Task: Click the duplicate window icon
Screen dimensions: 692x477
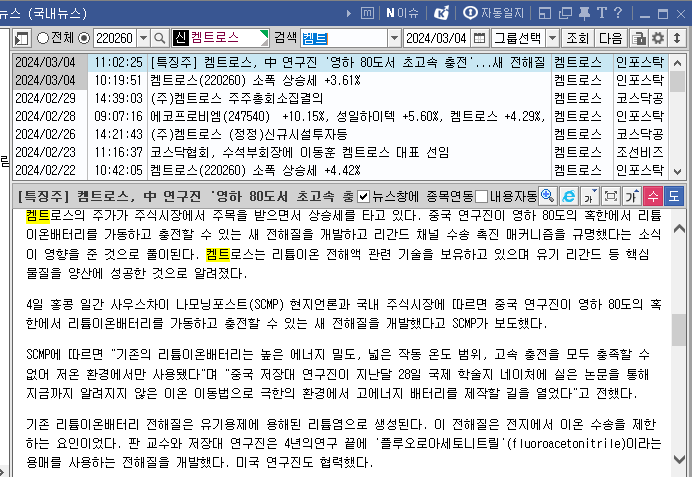Action: click(x=565, y=13)
